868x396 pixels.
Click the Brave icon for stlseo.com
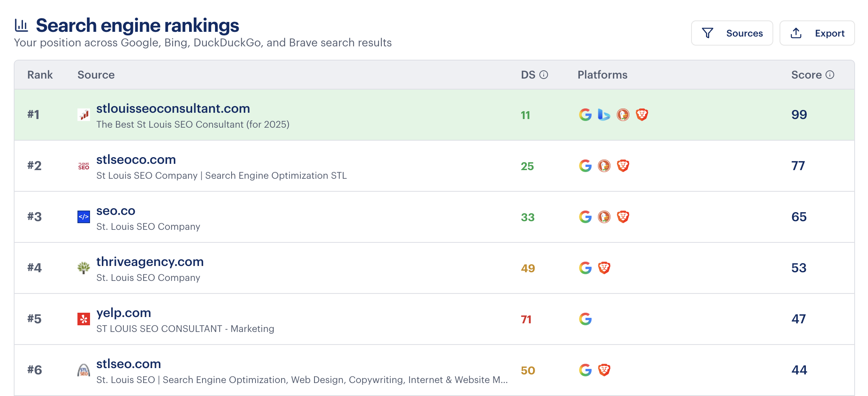pyautogui.click(x=604, y=370)
